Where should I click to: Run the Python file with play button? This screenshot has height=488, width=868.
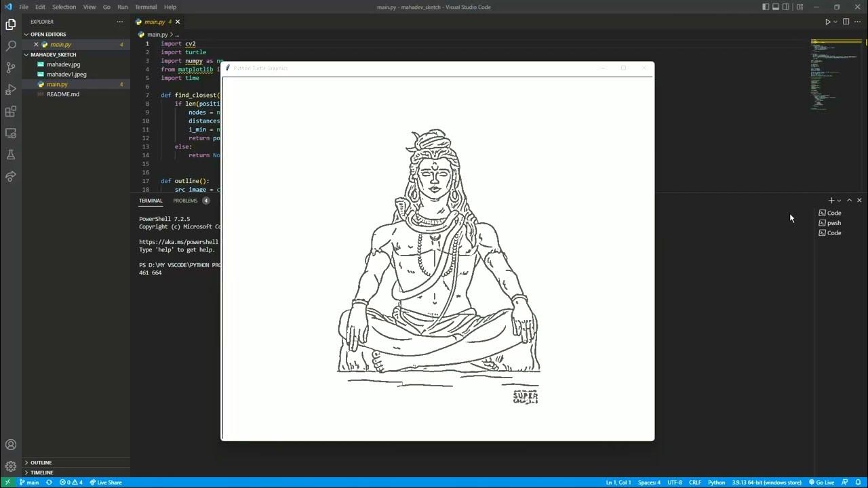tap(827, 22)
